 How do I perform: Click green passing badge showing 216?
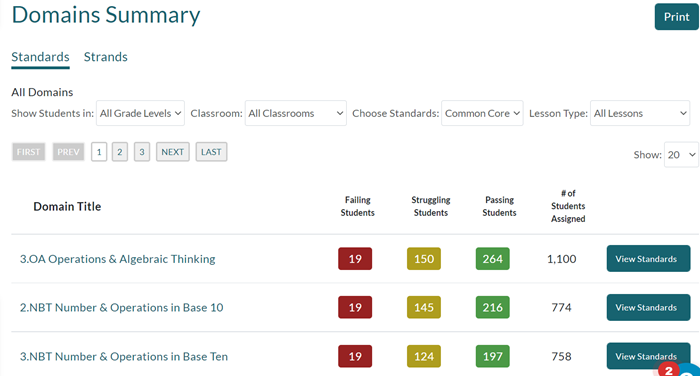(492, 307)
